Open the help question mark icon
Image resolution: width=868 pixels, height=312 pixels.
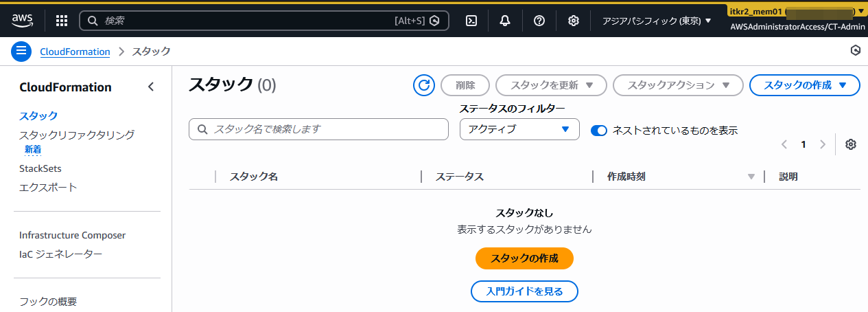tap(539, 21)
